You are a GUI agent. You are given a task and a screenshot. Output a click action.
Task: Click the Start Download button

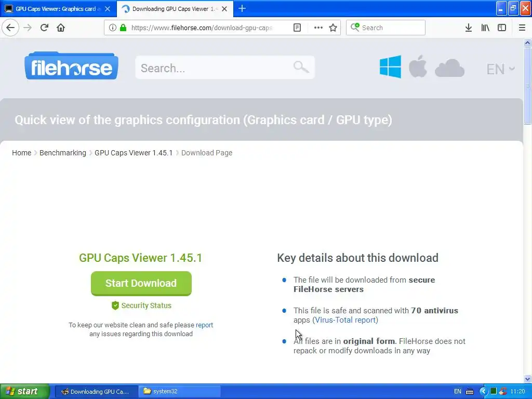[141, 283]
